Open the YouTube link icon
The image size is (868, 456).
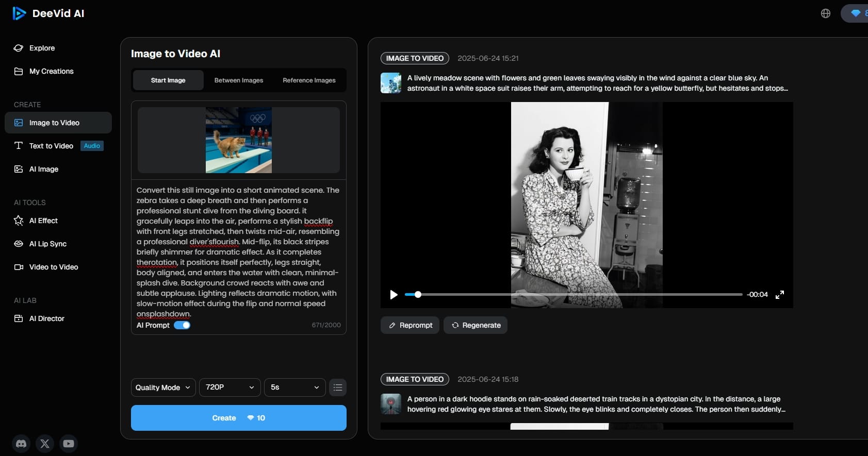pos(69,443)
